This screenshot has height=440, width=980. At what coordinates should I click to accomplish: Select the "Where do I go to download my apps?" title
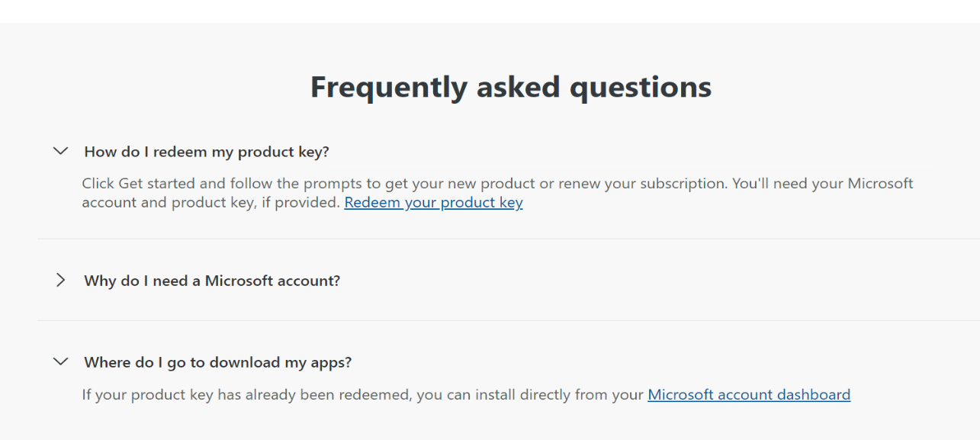pos(218,362)
